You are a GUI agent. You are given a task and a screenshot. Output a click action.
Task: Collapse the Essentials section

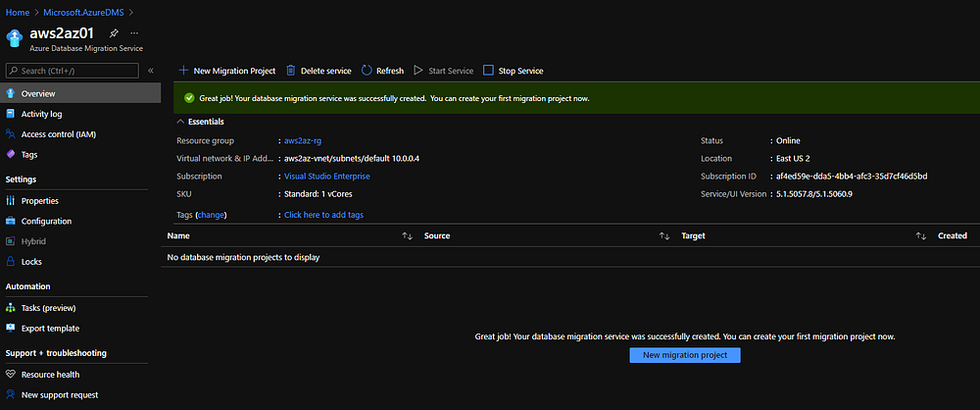(x=181, y=122)
